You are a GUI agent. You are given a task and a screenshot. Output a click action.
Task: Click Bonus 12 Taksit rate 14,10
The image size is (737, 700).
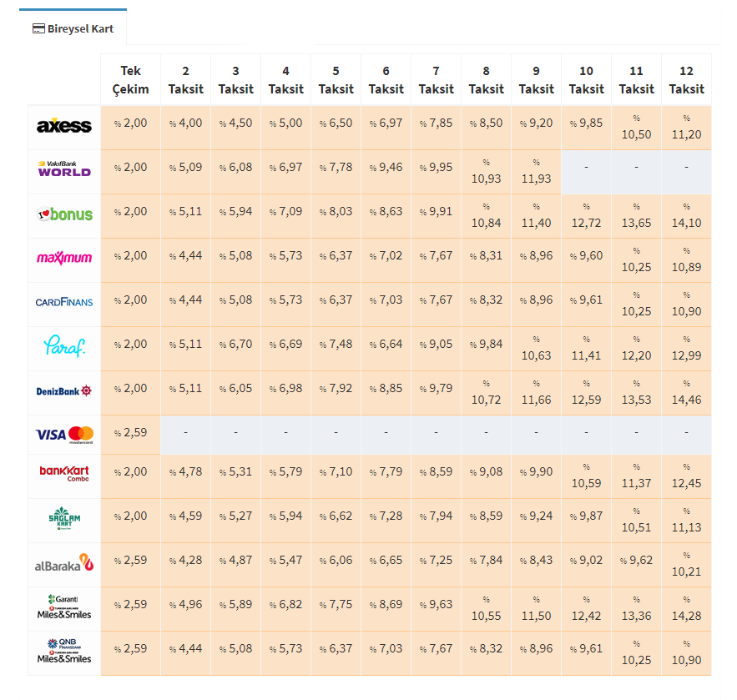[x=686, y=217]
